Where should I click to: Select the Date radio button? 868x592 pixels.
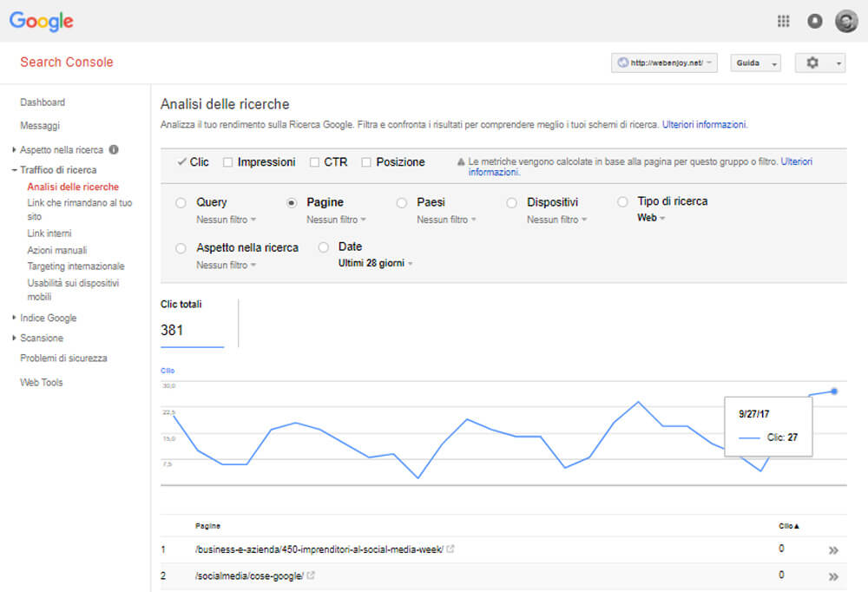323,247
